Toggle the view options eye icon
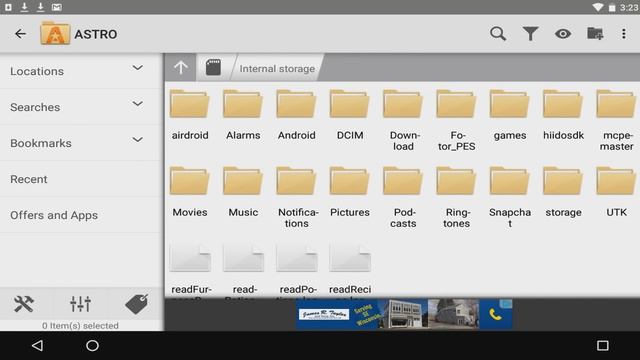Viewport: 640px width, 360px height. (563, 34)
